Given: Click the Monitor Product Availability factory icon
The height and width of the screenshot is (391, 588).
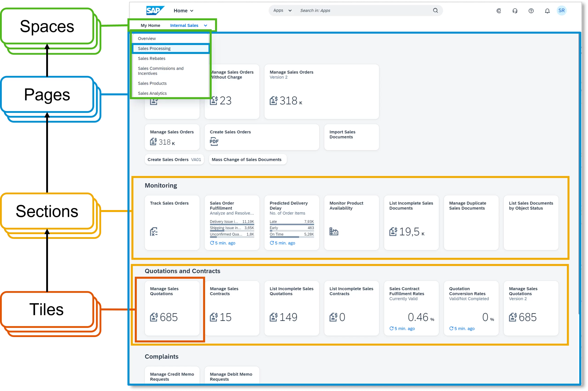Looking at the screenshot, I should [x=334, y=231].
